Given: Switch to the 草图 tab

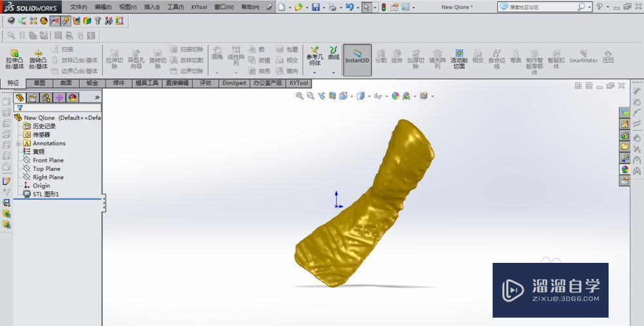Looking at the screenshot, I should pyautogui.click(x=39, y=83).
